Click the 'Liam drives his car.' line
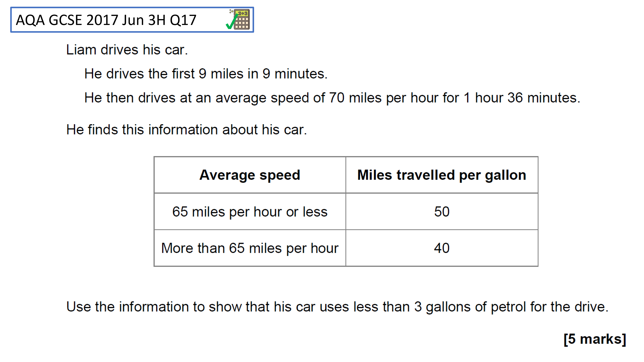Viewport: 644px width, 362px height. point(127,50)
